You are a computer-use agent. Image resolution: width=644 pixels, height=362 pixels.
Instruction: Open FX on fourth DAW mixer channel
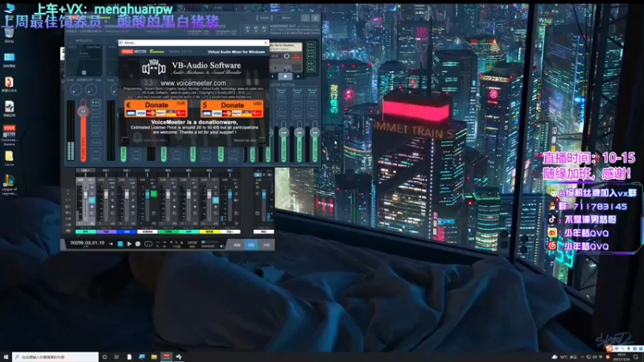tap(154, 224)
